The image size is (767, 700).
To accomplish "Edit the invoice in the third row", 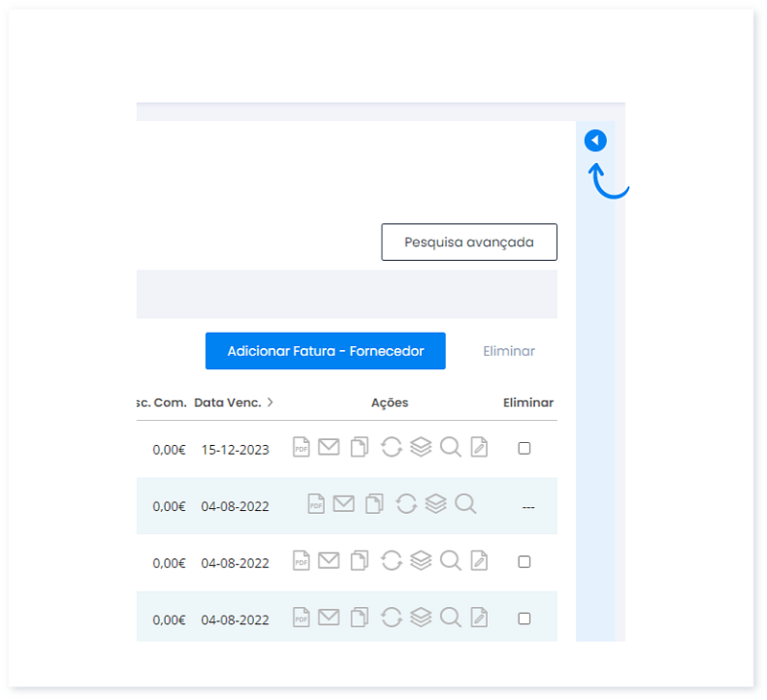I will [x=479, y=561].
